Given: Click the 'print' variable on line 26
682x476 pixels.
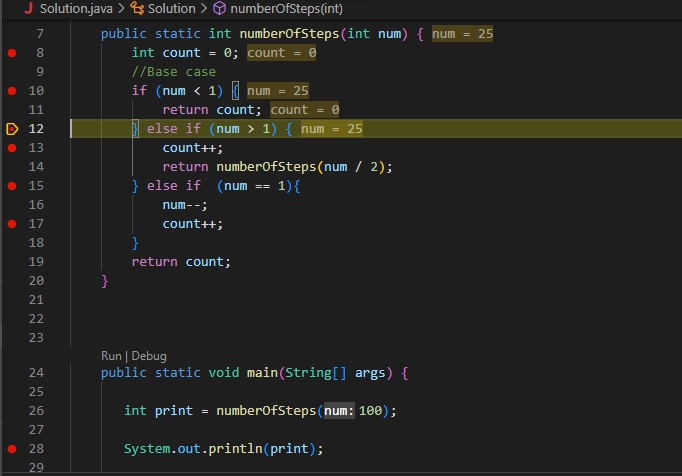Looking at the screenshot, I should click(174, 411).
